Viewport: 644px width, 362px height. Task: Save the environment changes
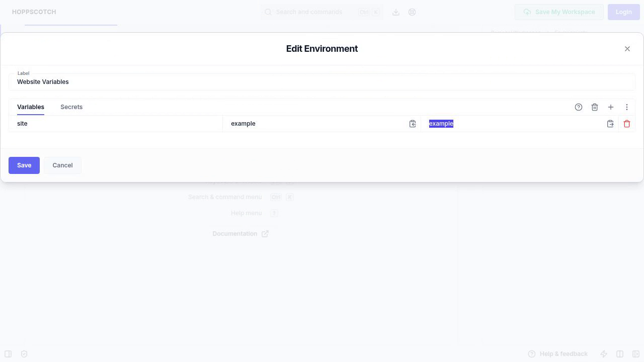pos(24,165)
